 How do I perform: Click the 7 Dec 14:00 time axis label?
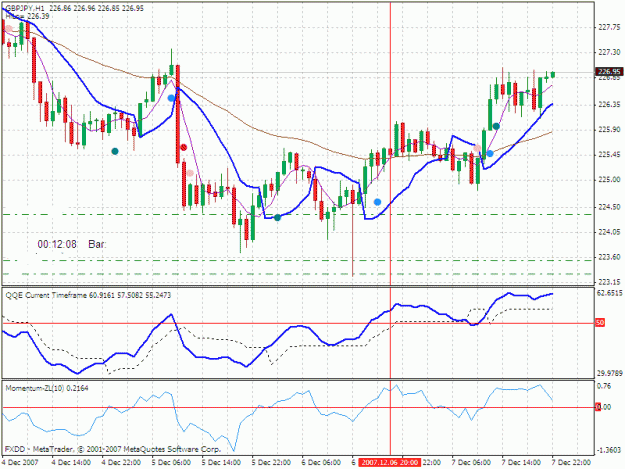point(521,462)
